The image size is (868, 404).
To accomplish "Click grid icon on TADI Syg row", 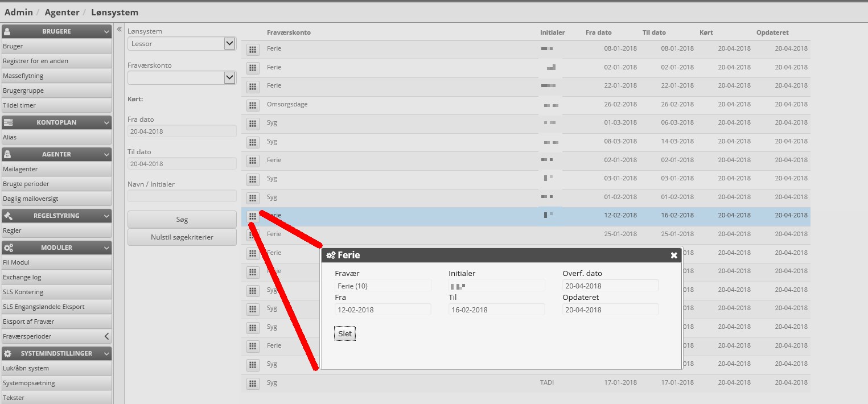I will pyautogui.click(x=252, y=383).
